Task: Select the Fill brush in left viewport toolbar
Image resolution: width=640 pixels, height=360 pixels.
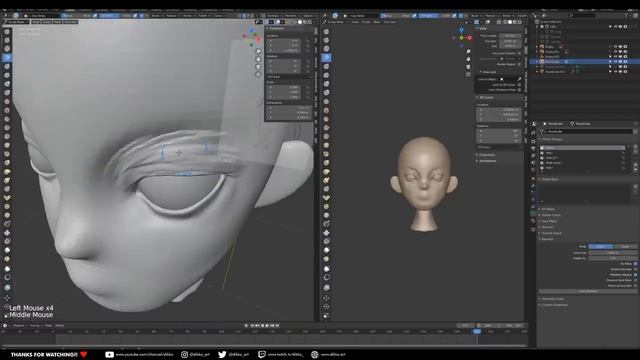Action: coord(7,128)
